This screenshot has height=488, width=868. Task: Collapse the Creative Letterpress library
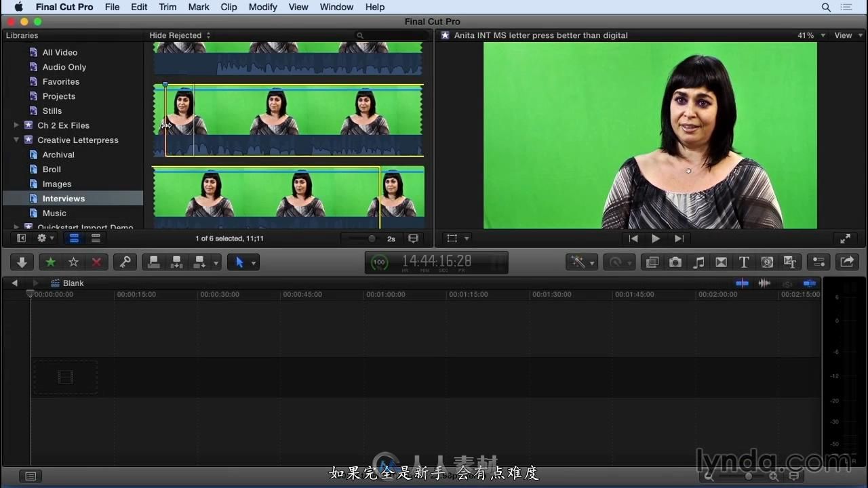click(16, 140)
